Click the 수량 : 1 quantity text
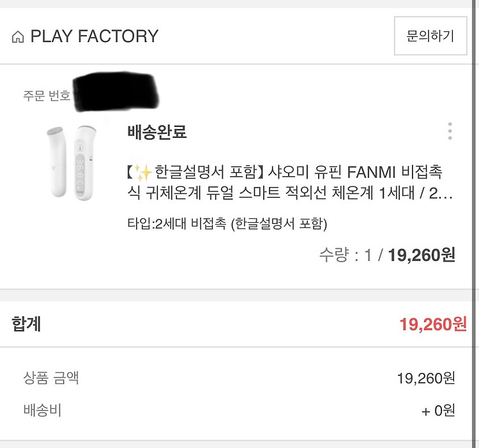 pyautogui.click(x=346, y=255)
